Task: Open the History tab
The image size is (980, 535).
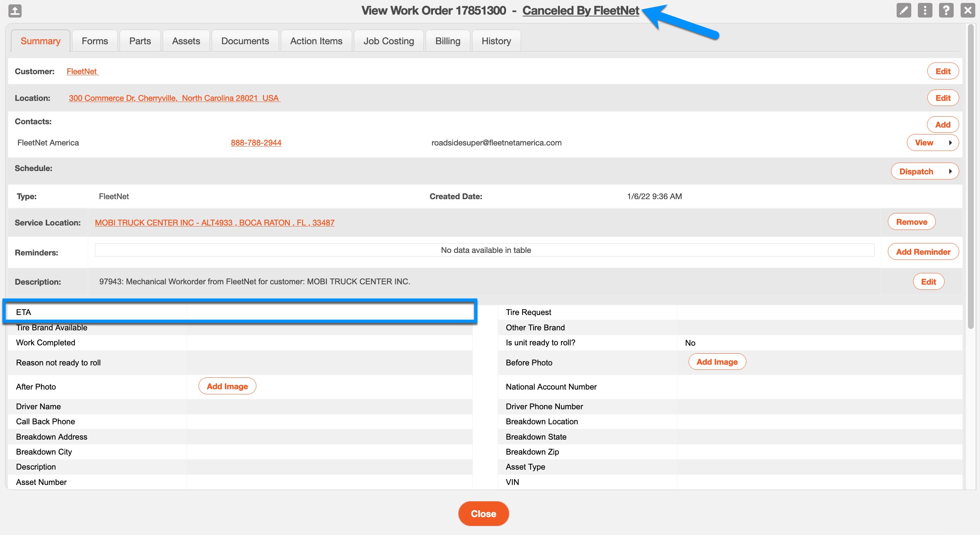Action: point(496,41)
